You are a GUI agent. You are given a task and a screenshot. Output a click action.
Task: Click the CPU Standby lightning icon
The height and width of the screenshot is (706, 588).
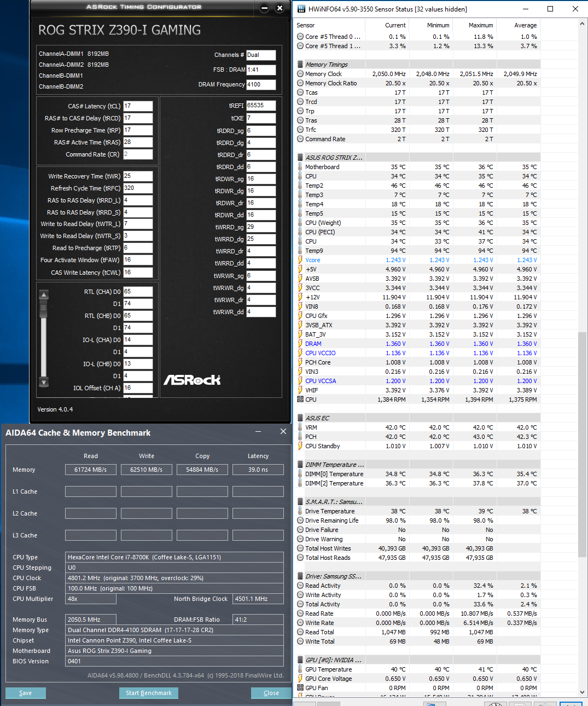pos(300,446)
